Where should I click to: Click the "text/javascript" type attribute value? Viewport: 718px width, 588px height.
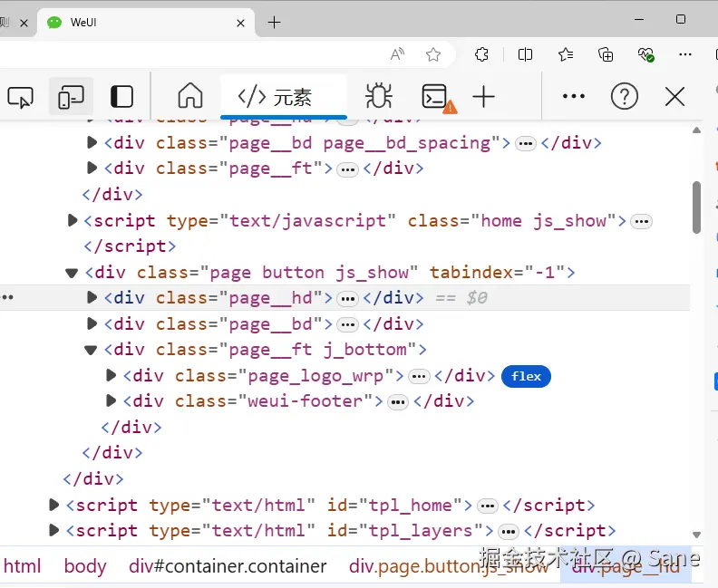click(x=307, y=220)
